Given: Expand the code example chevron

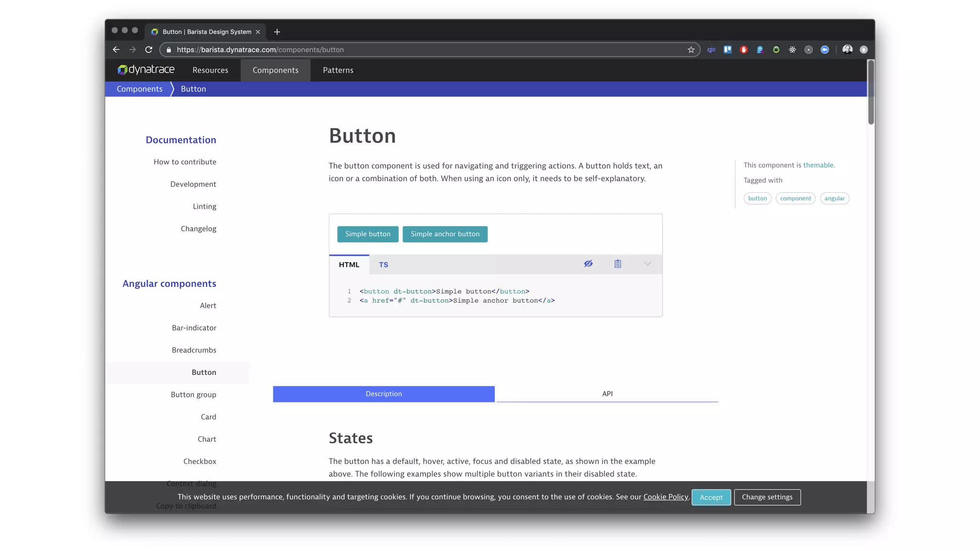Looking at the screenshot, I should click(647, 264).
